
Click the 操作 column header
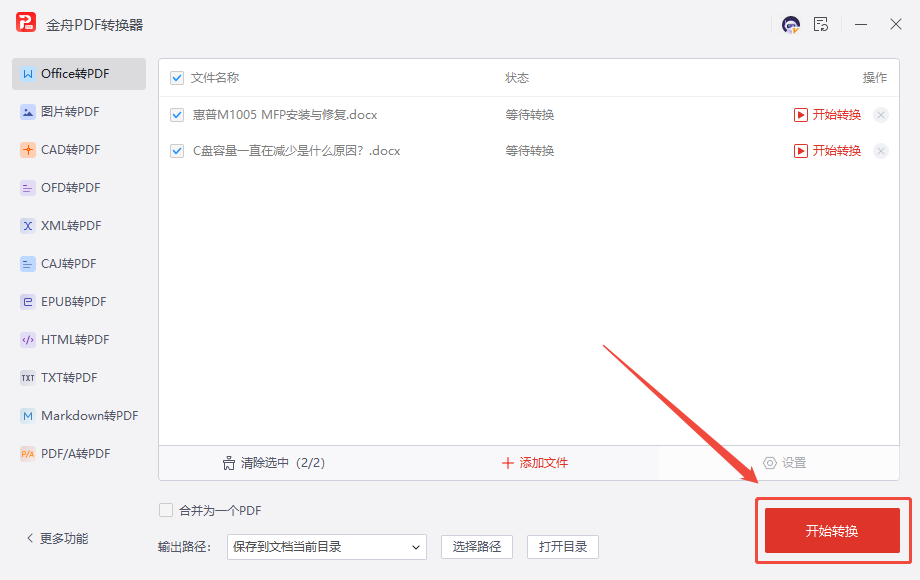(874, 78)
